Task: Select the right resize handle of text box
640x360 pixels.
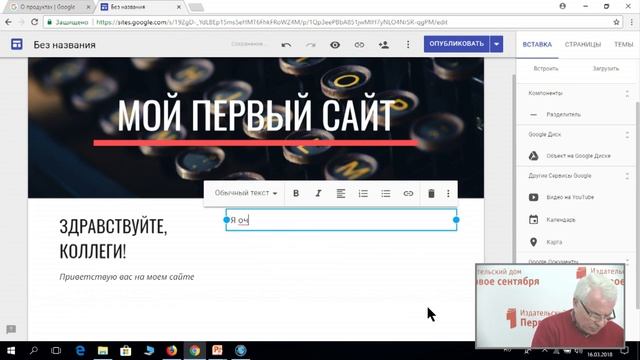Action: coord(456,220)
